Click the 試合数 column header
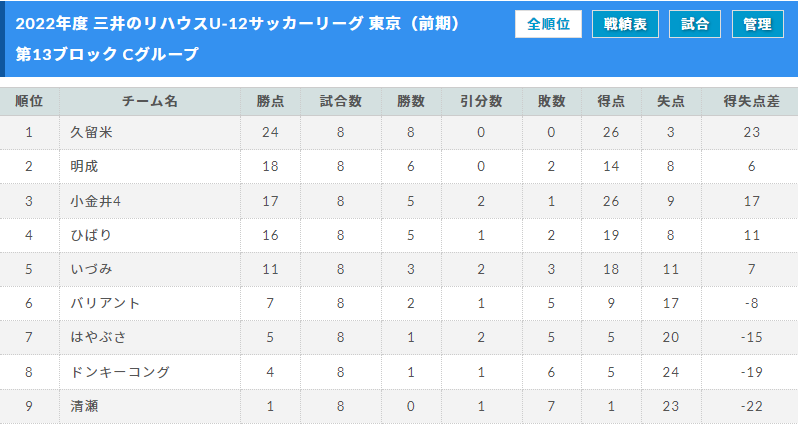 [340, 101]
